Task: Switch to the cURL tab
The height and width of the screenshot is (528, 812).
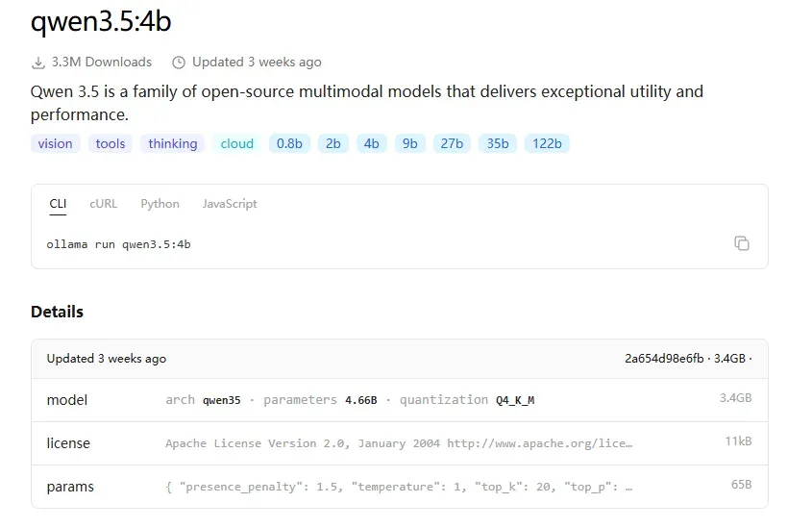Action: pyautogui.click(x=103, y=204)
